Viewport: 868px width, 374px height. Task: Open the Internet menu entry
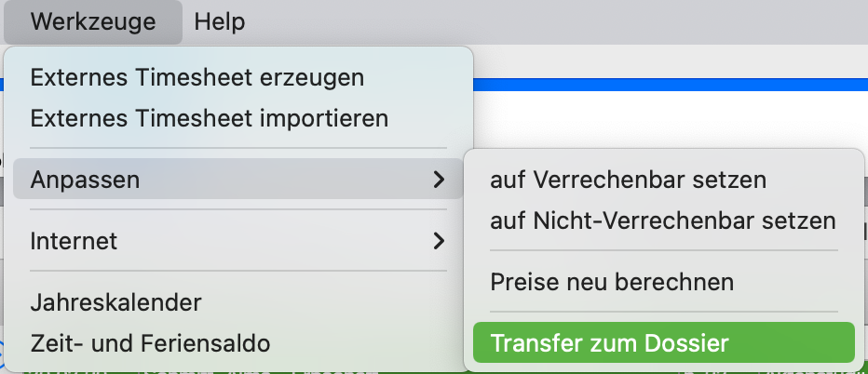[x=238, y=241]
